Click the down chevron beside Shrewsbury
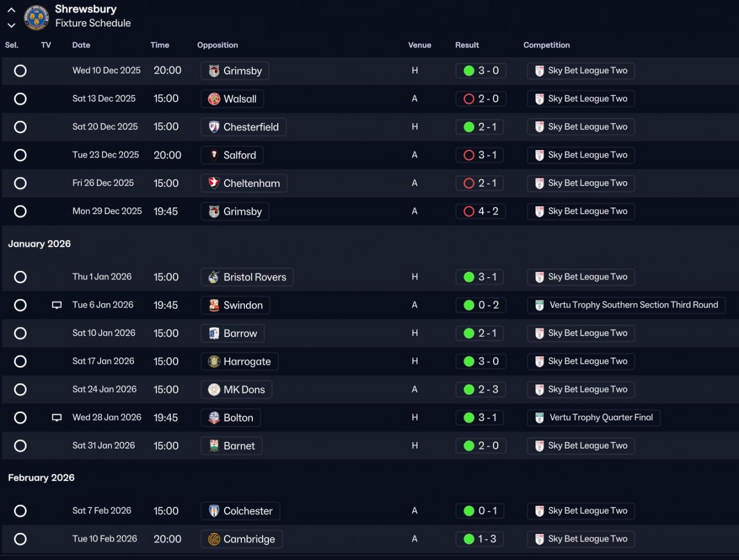Viewport: 739px width, 560px height. pyautogui.click(x=12, y=25)
